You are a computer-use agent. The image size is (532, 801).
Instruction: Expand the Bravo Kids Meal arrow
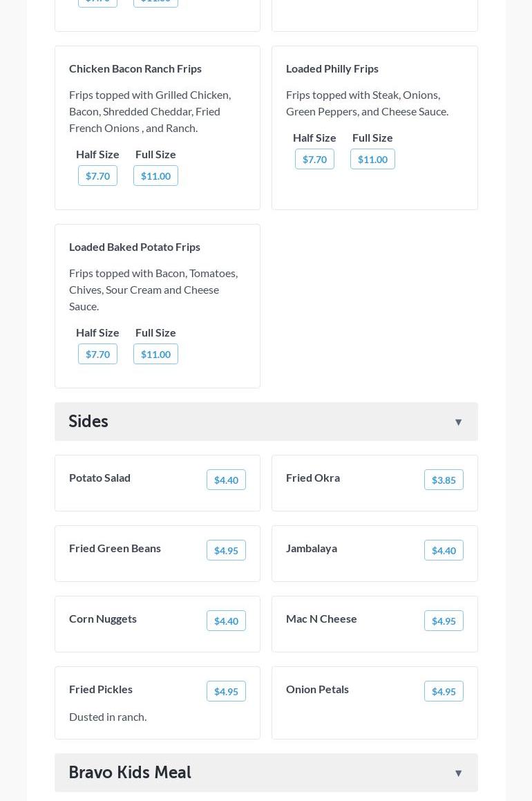[x=458, y=773]
